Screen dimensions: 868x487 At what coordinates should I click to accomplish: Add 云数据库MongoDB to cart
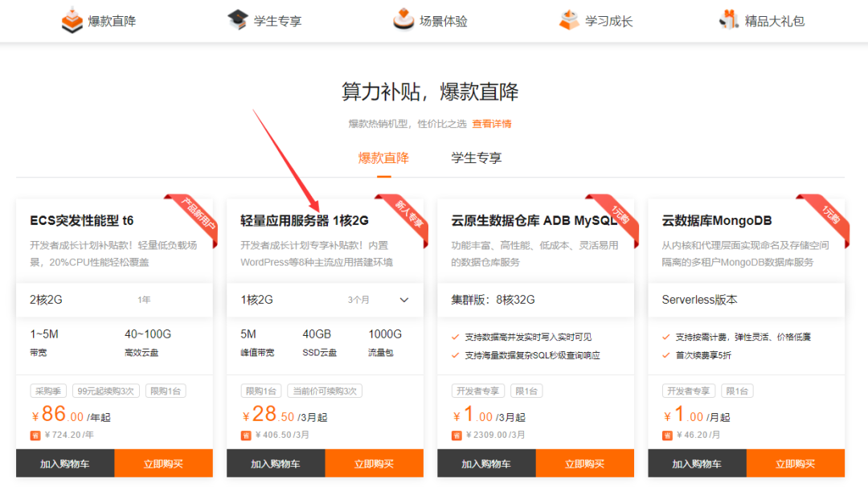pyautogui.click(x=697, y=463)
